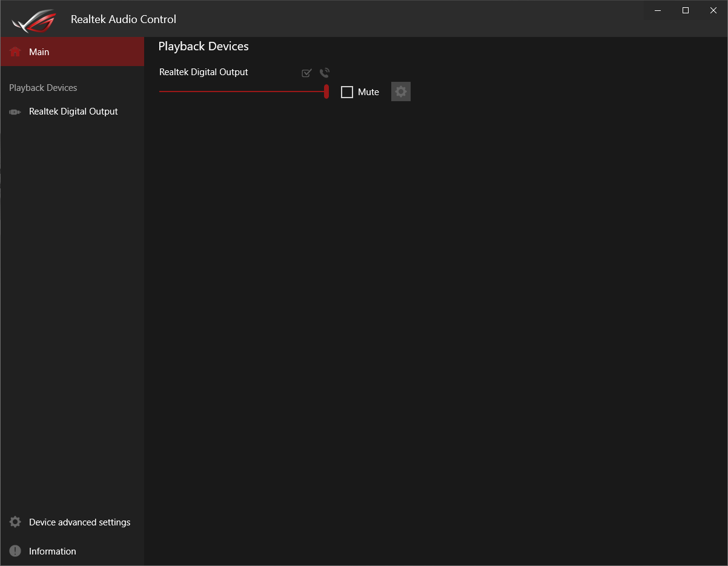This screenshot has width=728, height=566.
Task: Open the Main page in sidebar
Action: (72, 52)
